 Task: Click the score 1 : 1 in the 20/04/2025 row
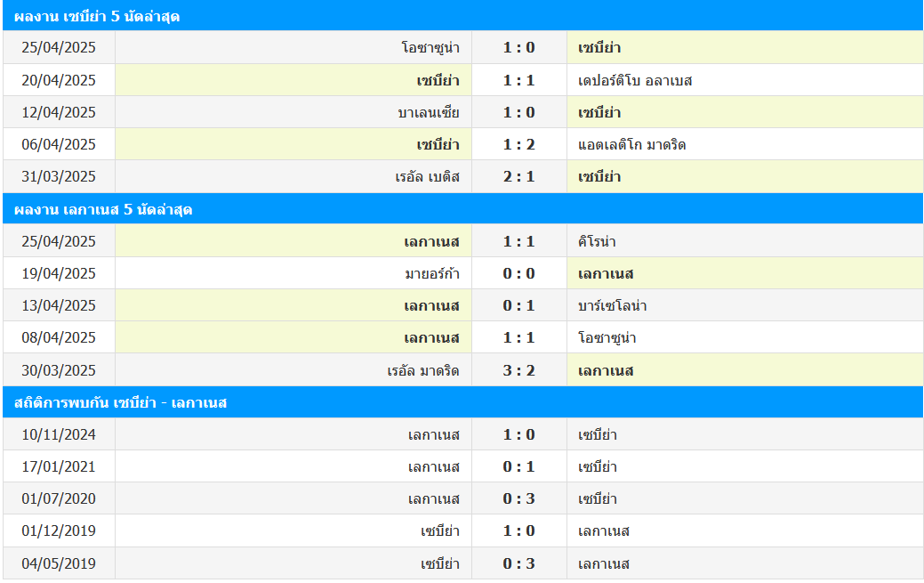(x=519, y=80)
